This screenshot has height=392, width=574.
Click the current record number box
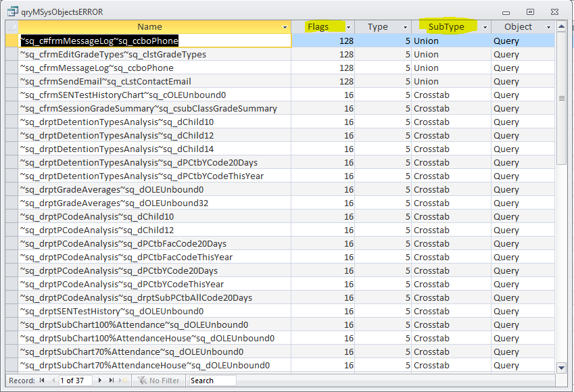[76, 381]
